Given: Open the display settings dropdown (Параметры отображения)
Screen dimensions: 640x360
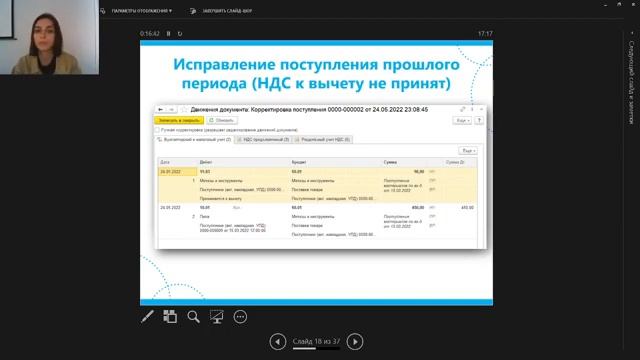Looking at the screenshot, I should [142, 11].
